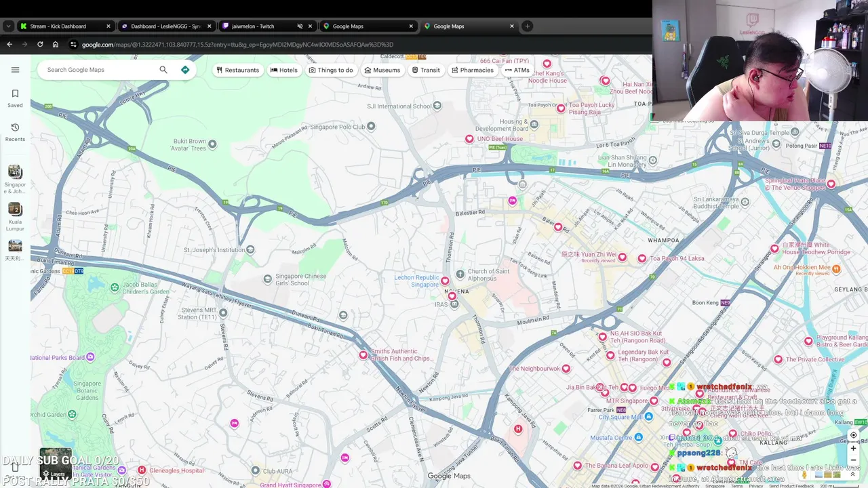Switch to jaiwmelon - Twitch tab
The width and height of the screenshot is (868, 488).
click(x=260, y=26)
